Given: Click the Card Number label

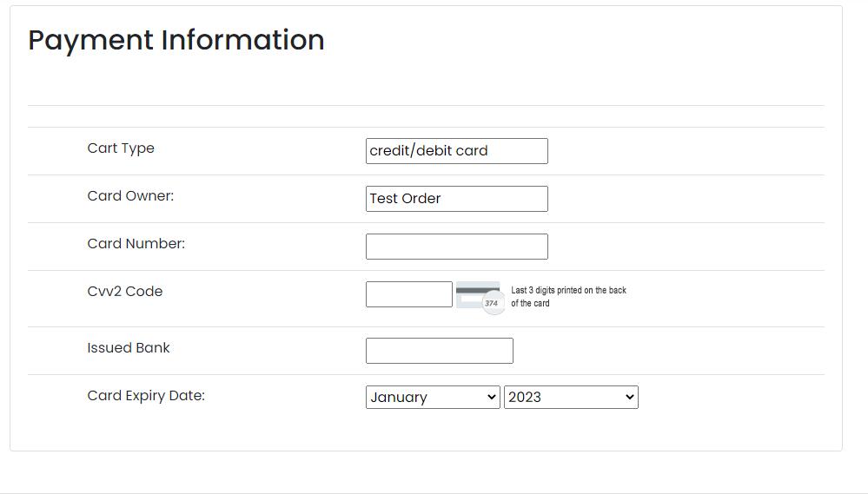Looking at the screenshot, I should [136, 243].
